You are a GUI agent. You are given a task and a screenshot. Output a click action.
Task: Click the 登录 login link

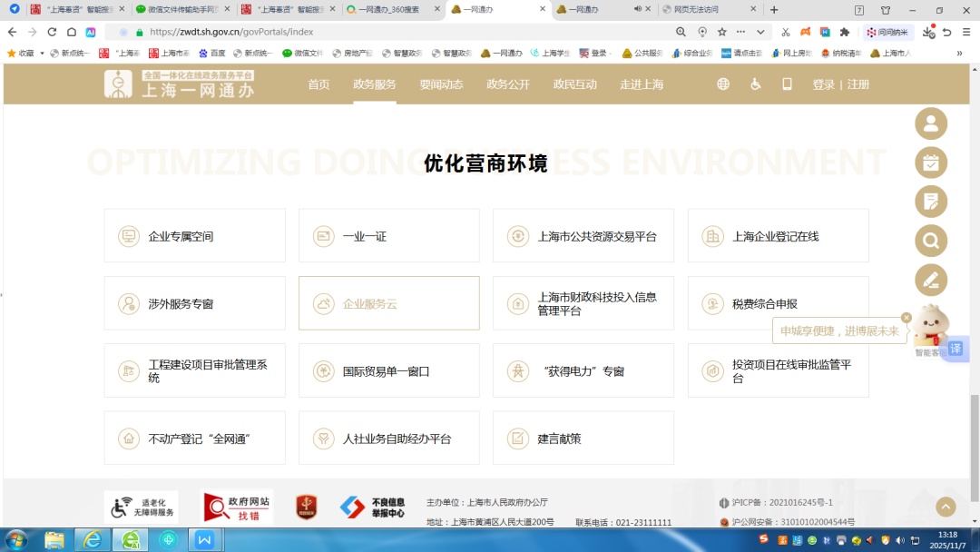click(x=823, y=84)
